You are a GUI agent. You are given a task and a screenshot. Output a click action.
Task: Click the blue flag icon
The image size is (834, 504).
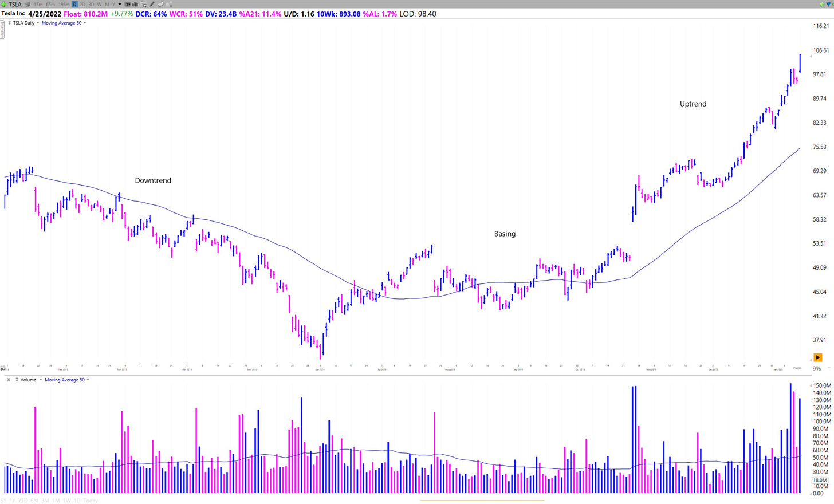828,4
